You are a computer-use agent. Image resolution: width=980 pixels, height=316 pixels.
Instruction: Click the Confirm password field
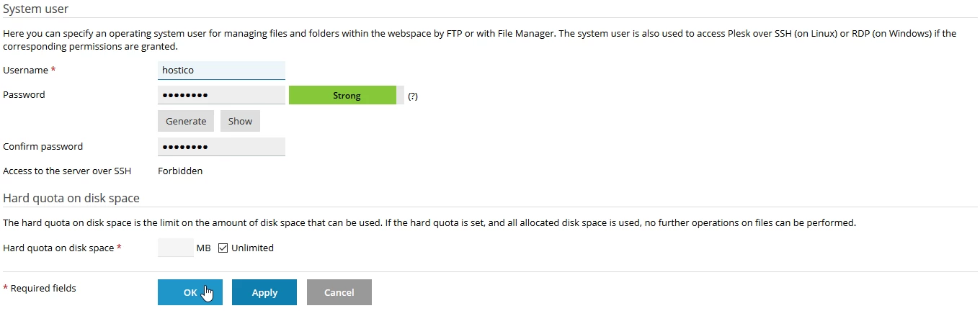tap(221, 147)
